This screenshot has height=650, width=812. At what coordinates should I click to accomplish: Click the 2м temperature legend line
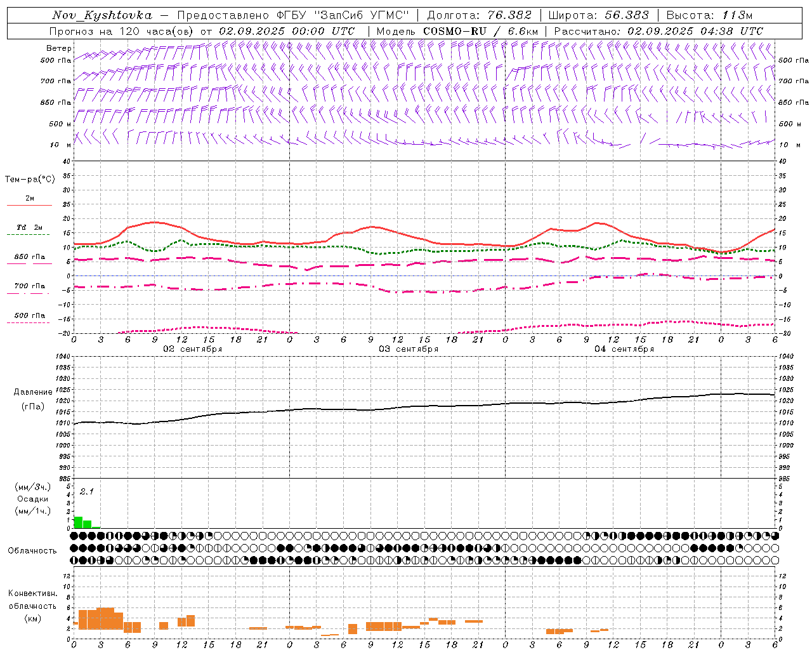[x=29, y=205]
